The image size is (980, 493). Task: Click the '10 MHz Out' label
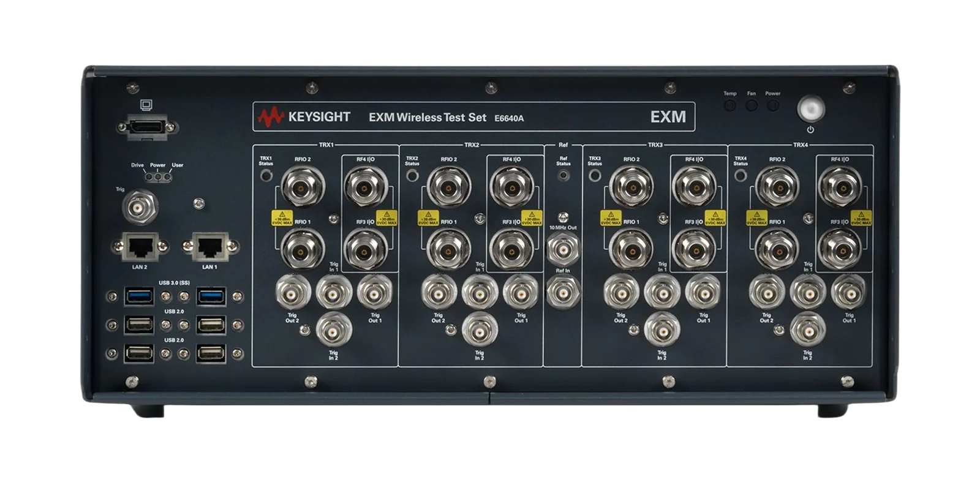coord(563,227)
